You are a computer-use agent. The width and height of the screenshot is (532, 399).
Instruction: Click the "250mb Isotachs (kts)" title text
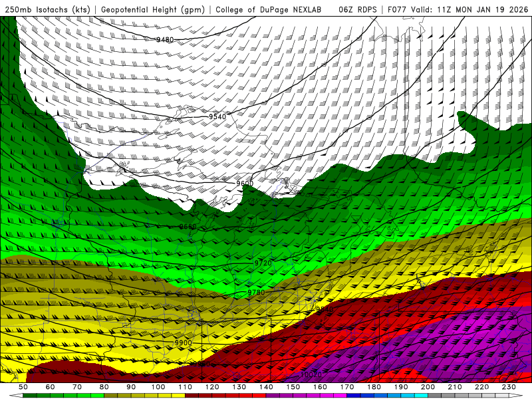[48, 9]
